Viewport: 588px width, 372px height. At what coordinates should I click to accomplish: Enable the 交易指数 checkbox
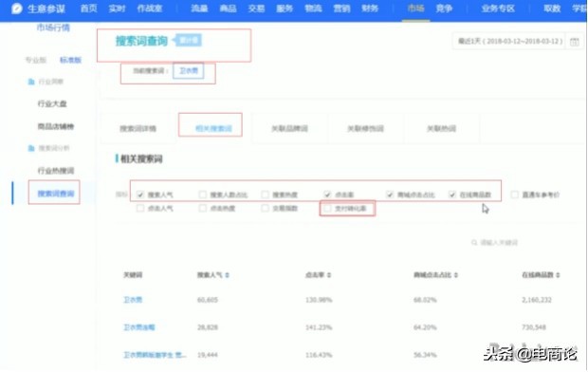pyautogui.click(x=265, y=208)
